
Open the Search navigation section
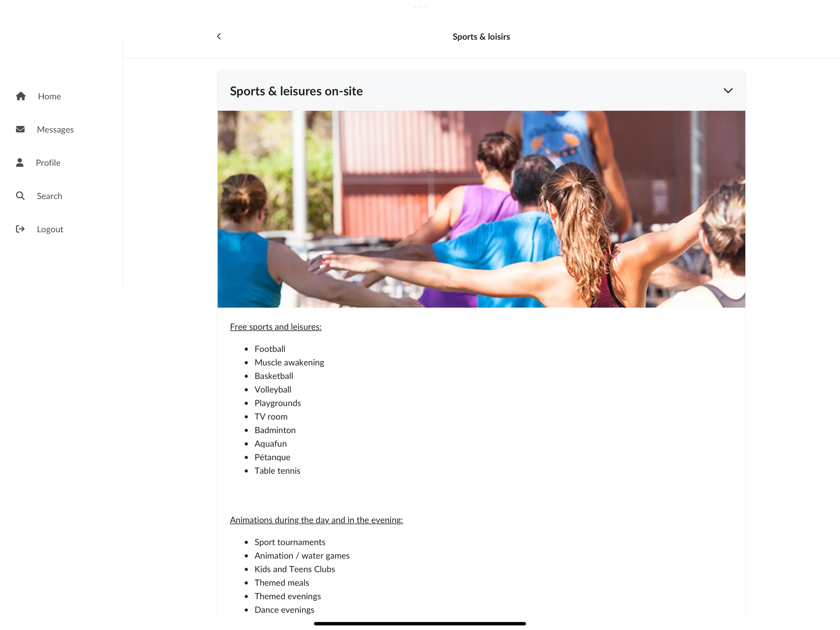pyautogui.click(x=50, y=196)
